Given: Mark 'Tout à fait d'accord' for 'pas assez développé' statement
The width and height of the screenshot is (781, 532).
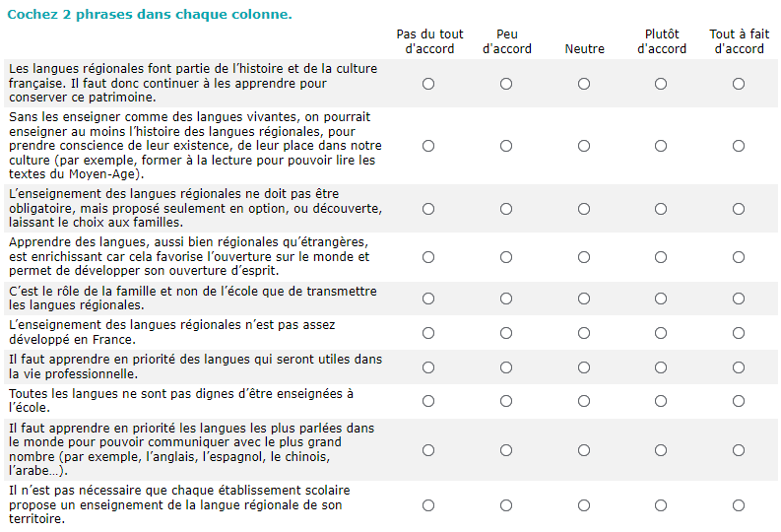Looking at the screenshot, I should point(739,333).
